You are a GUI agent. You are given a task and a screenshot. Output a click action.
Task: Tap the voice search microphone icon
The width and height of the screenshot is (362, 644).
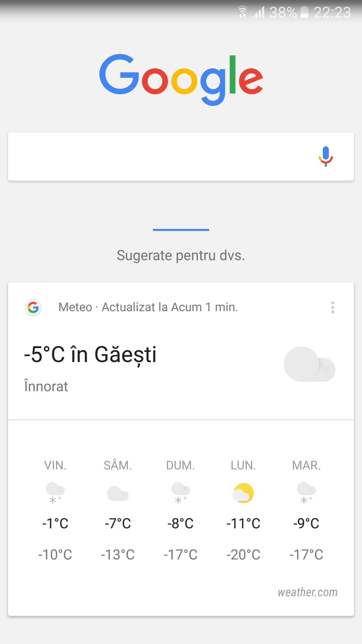tap(326, 156)
